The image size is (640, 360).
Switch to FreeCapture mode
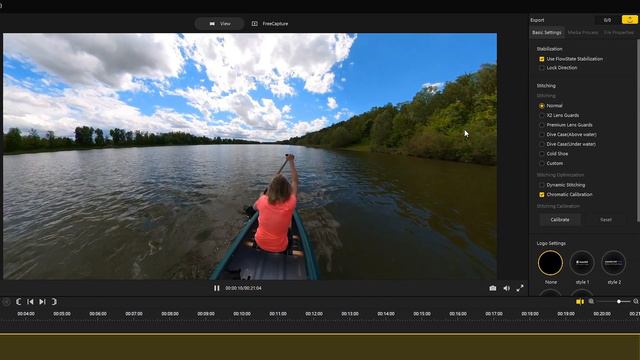[270, 24]
